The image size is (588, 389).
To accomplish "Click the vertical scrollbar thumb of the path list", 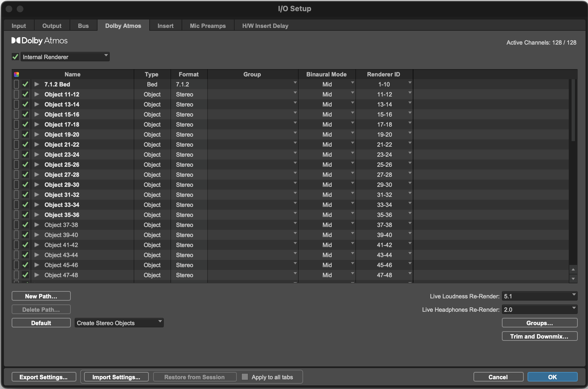I will (573, 110).
